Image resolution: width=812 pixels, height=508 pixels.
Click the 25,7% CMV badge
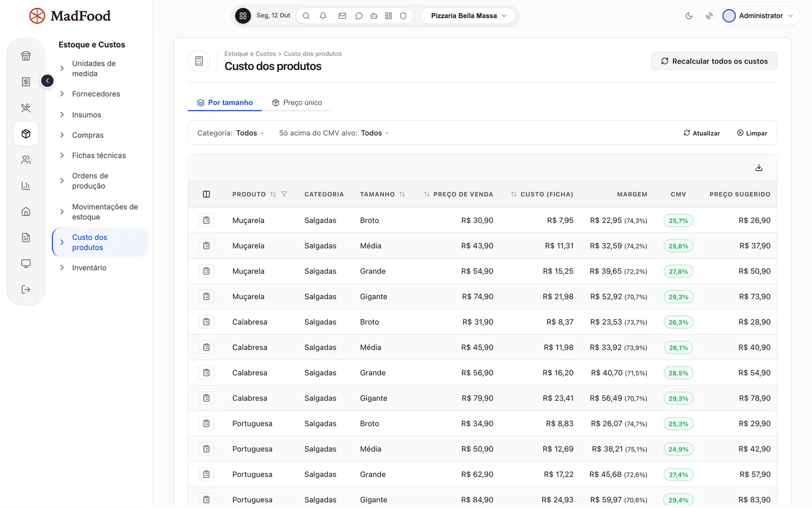click(x=679, y=220)
